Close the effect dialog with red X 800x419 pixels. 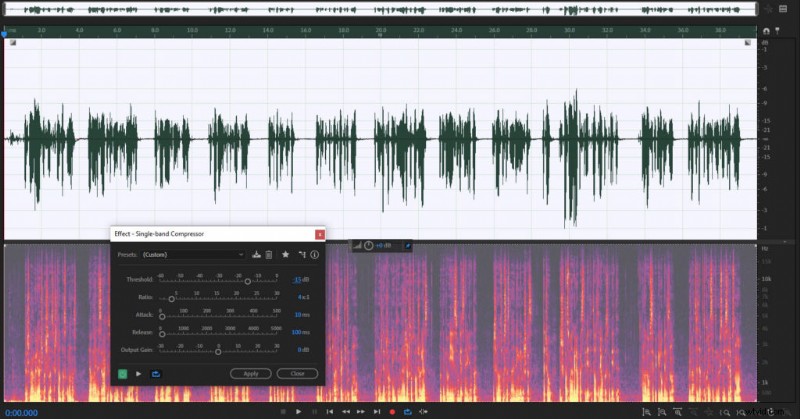pyautogui.click(x=319, y=234)
